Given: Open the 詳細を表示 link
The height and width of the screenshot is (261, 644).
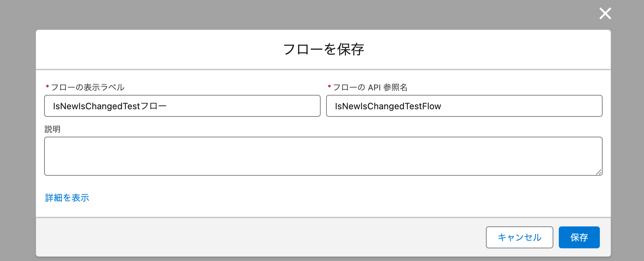Looking at the screenshot, I should (x=67, y=198).
